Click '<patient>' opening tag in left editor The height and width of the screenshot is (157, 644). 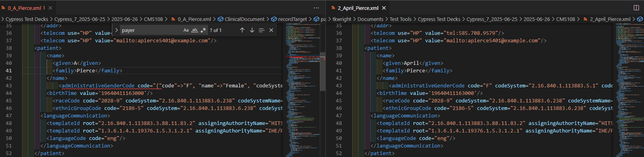pos(48,48)
